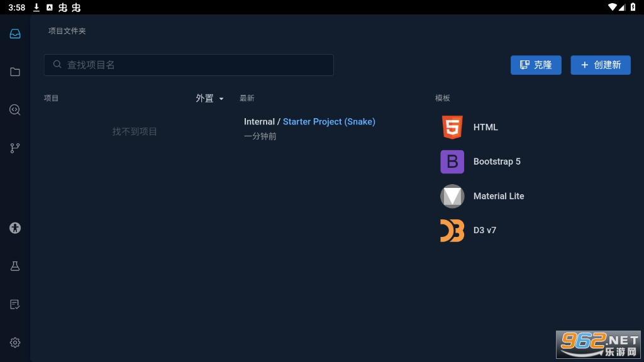
Task: Tap the download icon in the status bar
Action: pos(36,8)
